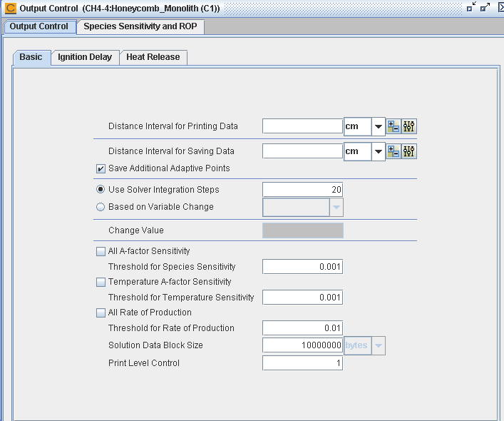Viewport: 504px width, 421px height.
Task: Open the Heat Release tab
Action: pyautogui.click(x=153, y=57)
